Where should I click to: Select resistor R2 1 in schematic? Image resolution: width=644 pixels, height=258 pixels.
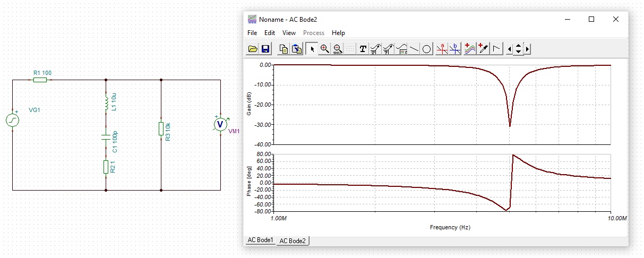(106, 167)
